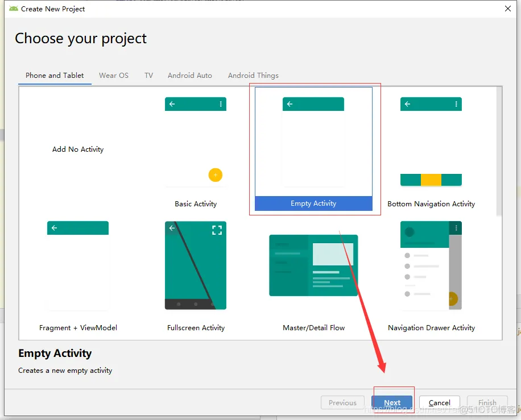
Task: Click the disabled Previous button
Action: click(x=342, y=402)
